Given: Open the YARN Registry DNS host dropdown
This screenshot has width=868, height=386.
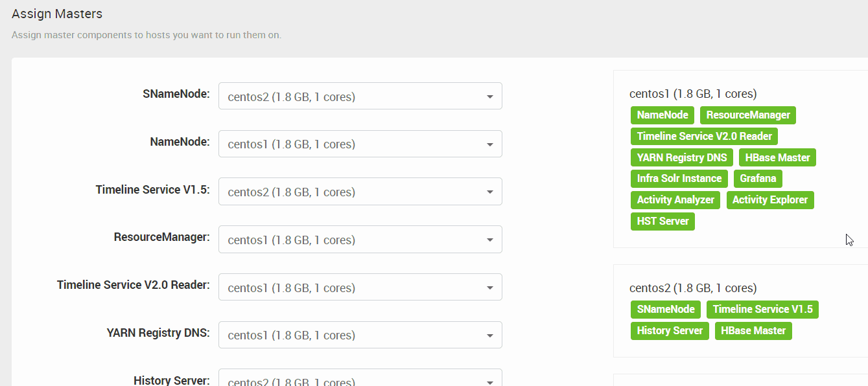Looking at the screenshot, I should (x=360, y=335).
